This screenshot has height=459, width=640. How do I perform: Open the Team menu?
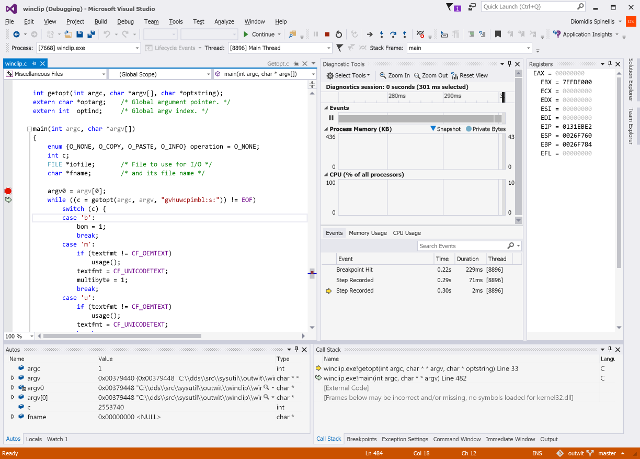pyautogui.click(x=151, y=22)
